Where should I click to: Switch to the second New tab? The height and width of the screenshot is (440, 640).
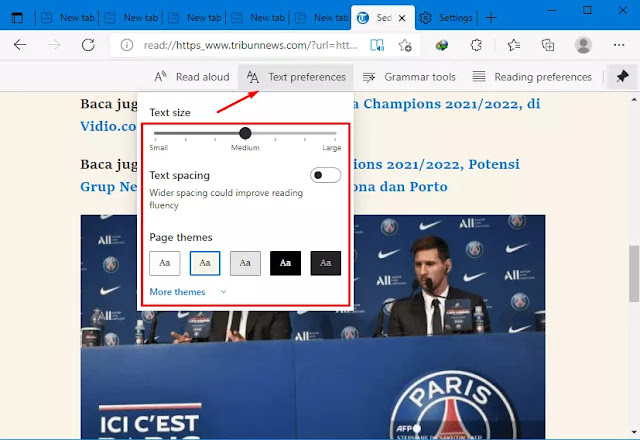point(131,18)
